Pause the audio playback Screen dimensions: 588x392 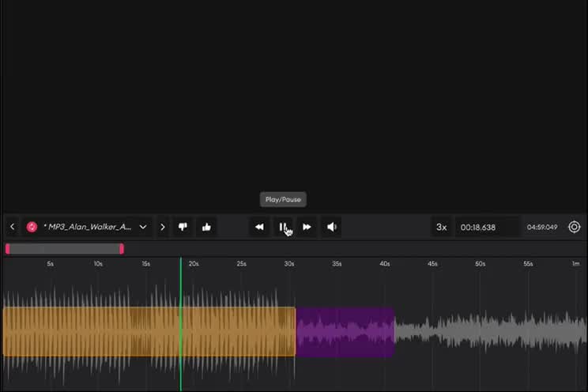[282, 227]
